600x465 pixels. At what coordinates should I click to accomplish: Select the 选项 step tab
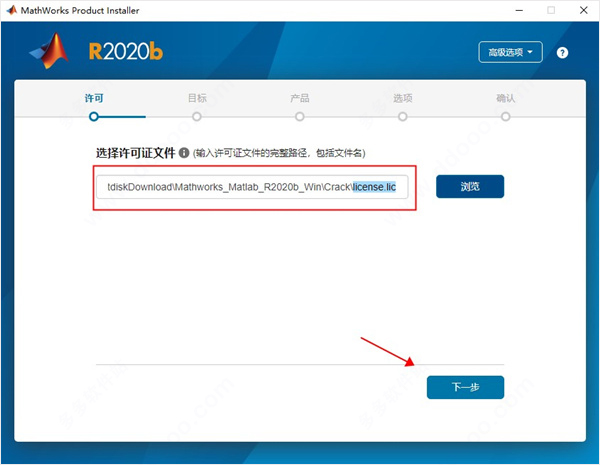pos(403,98)
